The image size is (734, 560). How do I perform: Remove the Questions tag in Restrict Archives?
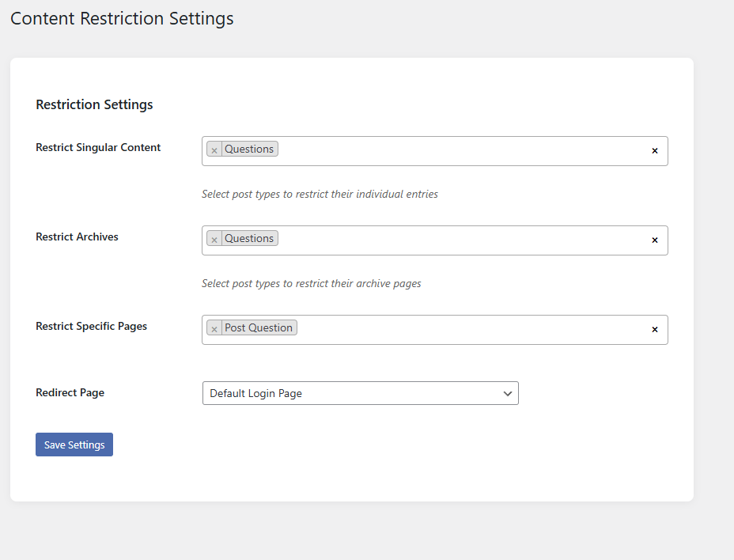pos(214,239)
